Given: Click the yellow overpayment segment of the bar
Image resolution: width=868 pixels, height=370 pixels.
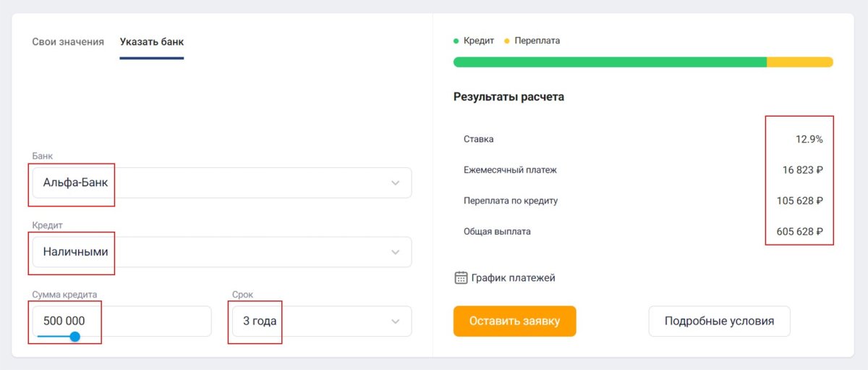Looking at the screenshot, I should 799,62.
